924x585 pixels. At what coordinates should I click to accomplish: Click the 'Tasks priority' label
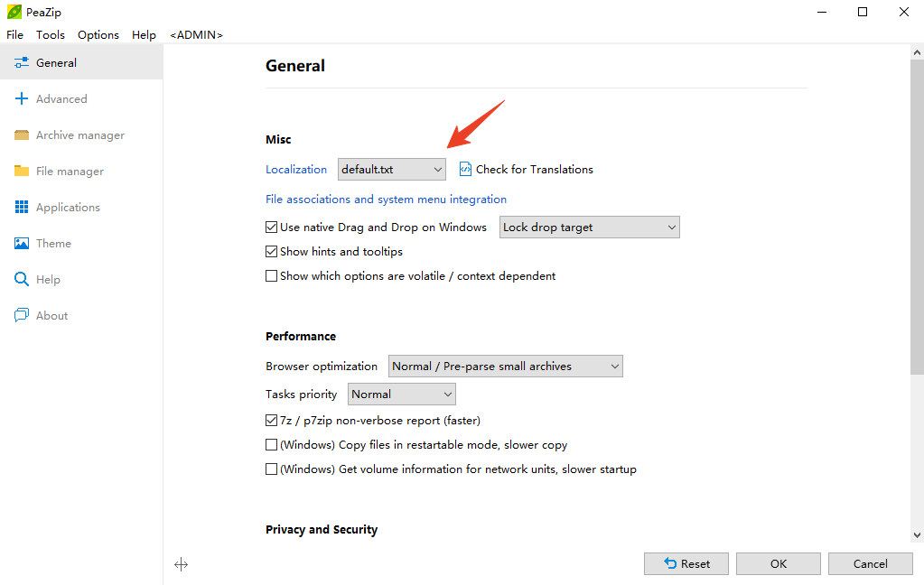[x=301, y=395]
